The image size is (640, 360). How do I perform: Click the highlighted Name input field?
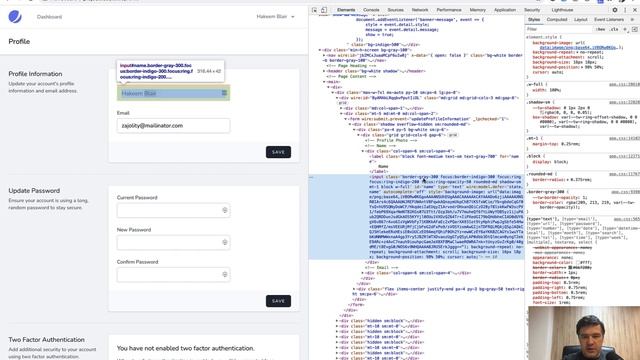[173, 93]
